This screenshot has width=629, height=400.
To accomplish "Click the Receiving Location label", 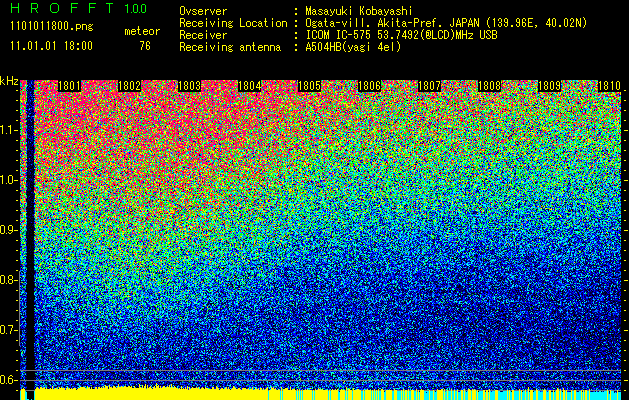I will pos(233,23).
